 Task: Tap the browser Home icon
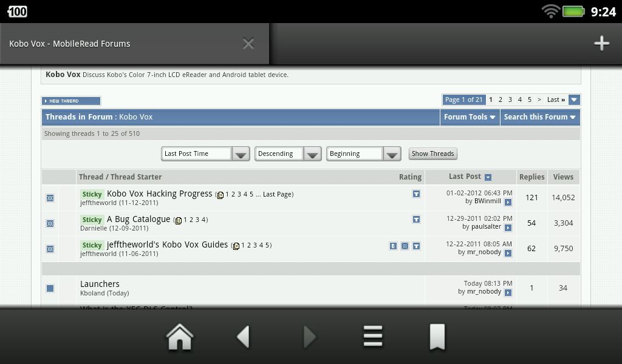(180, 337)
